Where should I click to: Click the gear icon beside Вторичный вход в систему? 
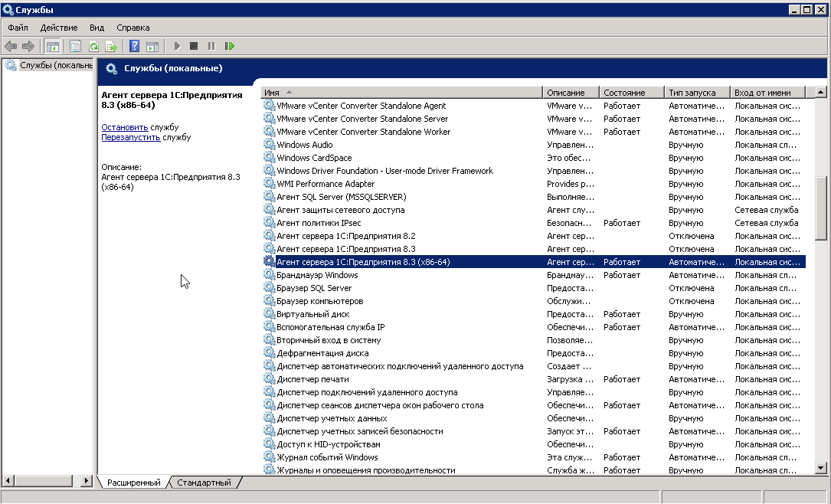click(x=270, y=340)
